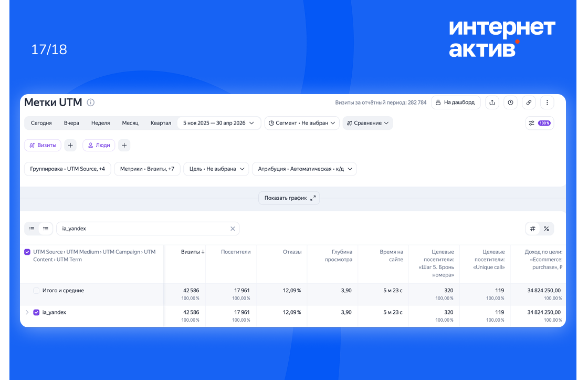Click the export report icon

point(492,102)
